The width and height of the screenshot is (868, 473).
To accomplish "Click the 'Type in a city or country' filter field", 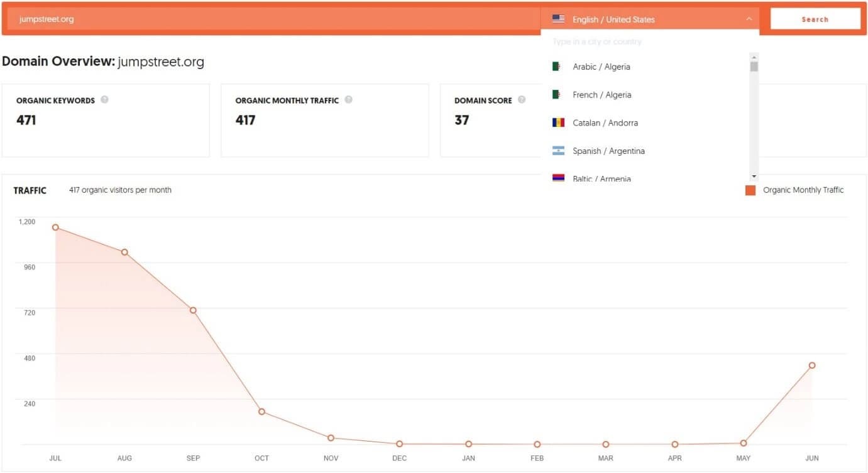I will 650,41.
